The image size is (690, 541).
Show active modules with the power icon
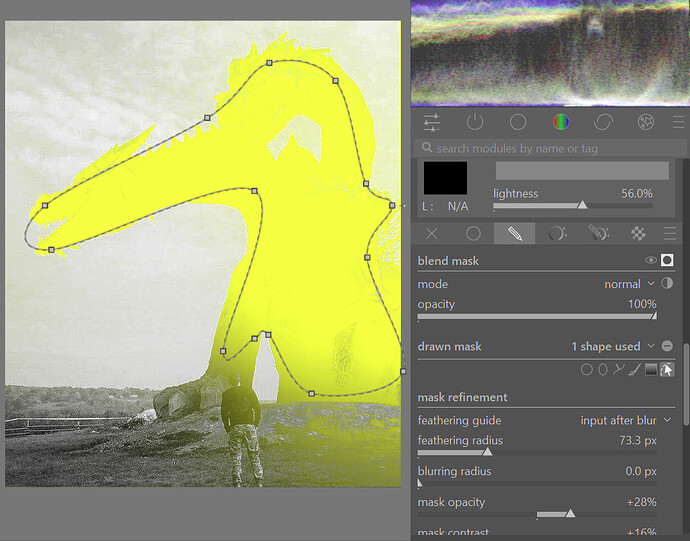(475, 122)
